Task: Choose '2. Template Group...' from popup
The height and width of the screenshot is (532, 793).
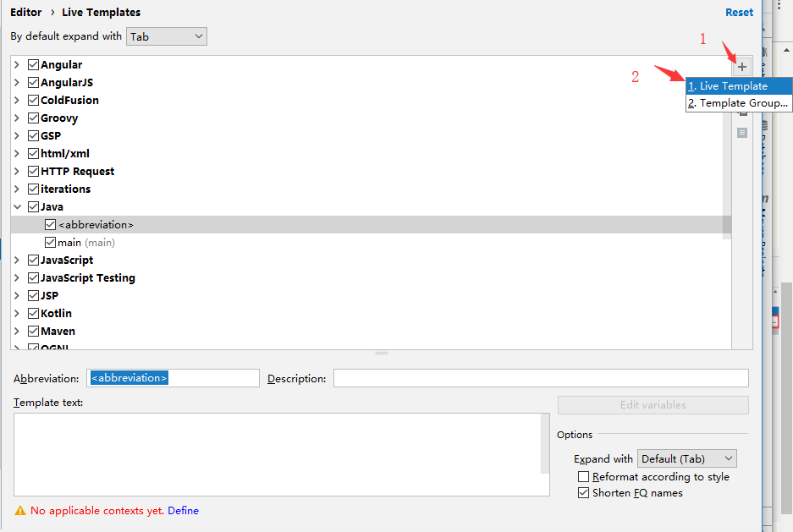Action: click(738, 103)
